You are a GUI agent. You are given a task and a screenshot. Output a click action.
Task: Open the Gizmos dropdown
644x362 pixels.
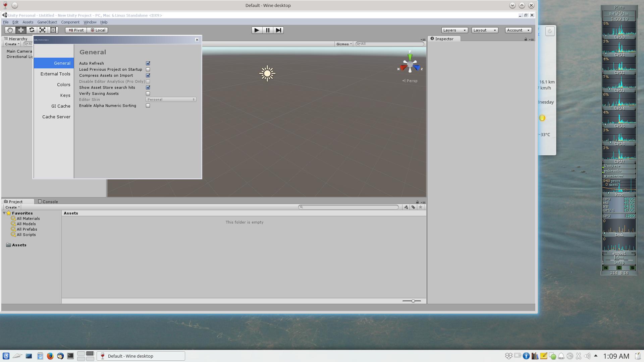pos(344,44)
